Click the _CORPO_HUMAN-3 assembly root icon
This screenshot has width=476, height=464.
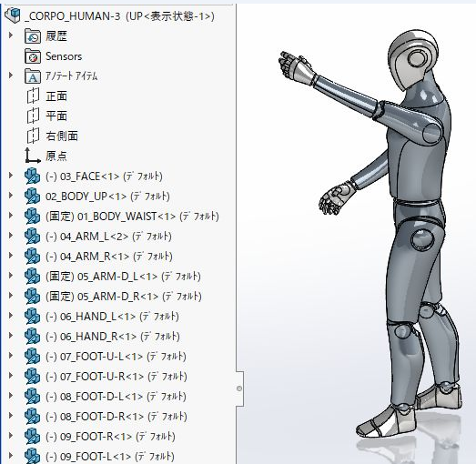click(13, 15)
